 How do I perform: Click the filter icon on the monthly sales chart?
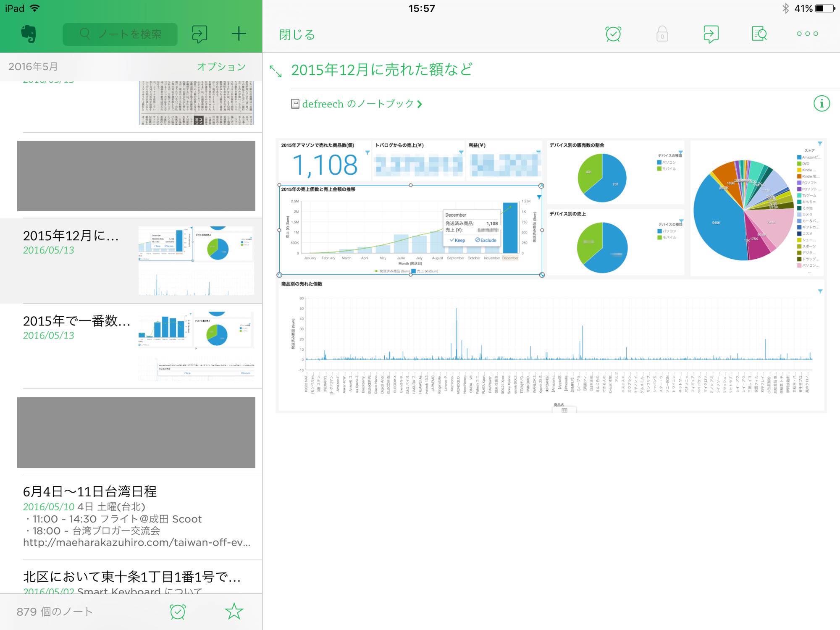[539, 197]
